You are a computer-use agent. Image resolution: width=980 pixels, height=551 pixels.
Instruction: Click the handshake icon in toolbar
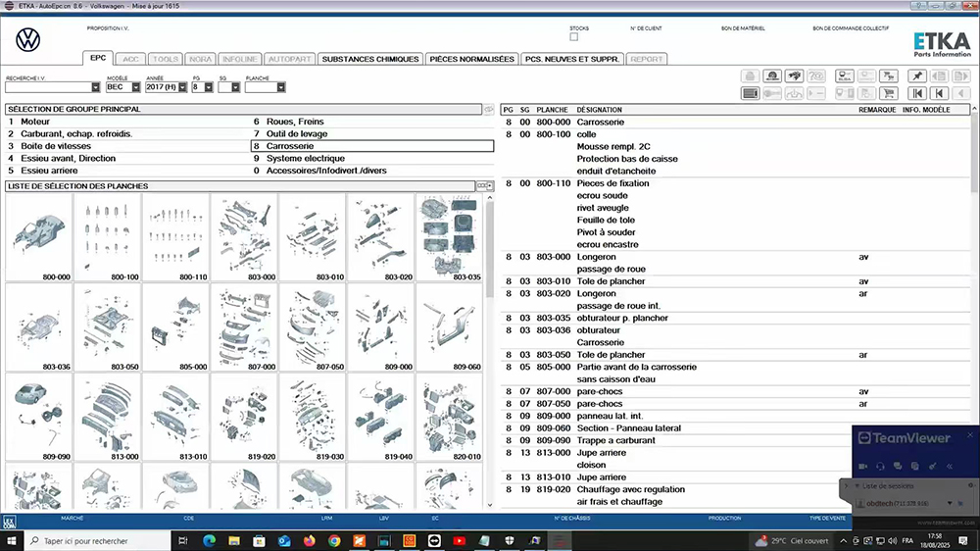tap(794, 75)
